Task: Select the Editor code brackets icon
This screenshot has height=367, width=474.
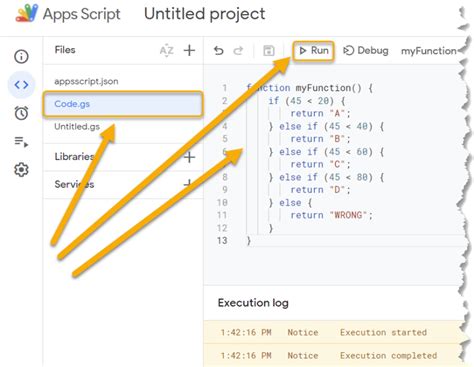Action: pos(21,85)
